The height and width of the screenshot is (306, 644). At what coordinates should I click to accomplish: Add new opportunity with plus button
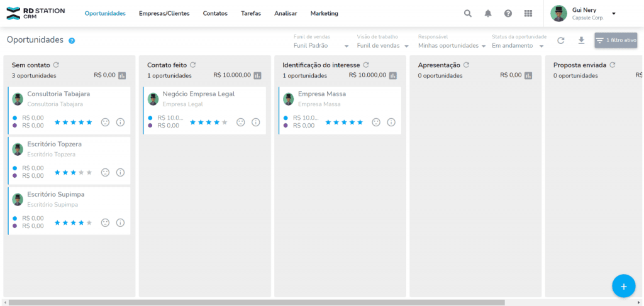click(623, 286)
